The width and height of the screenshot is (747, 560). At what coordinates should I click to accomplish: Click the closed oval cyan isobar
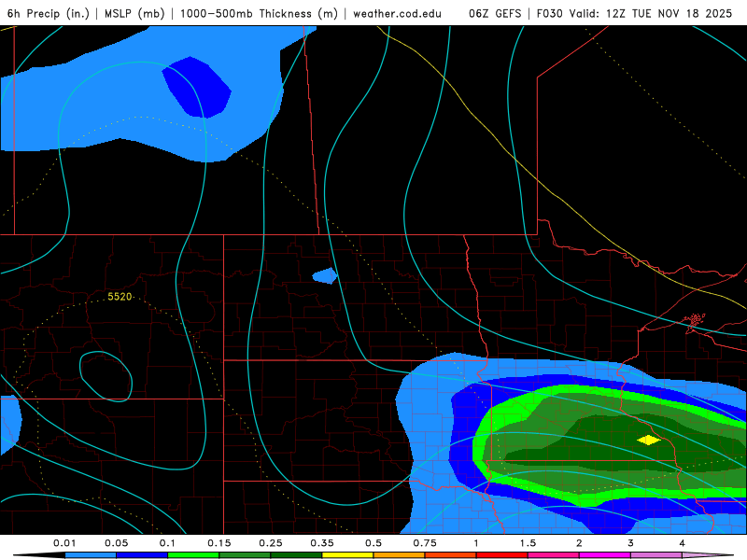click(106, 377)
